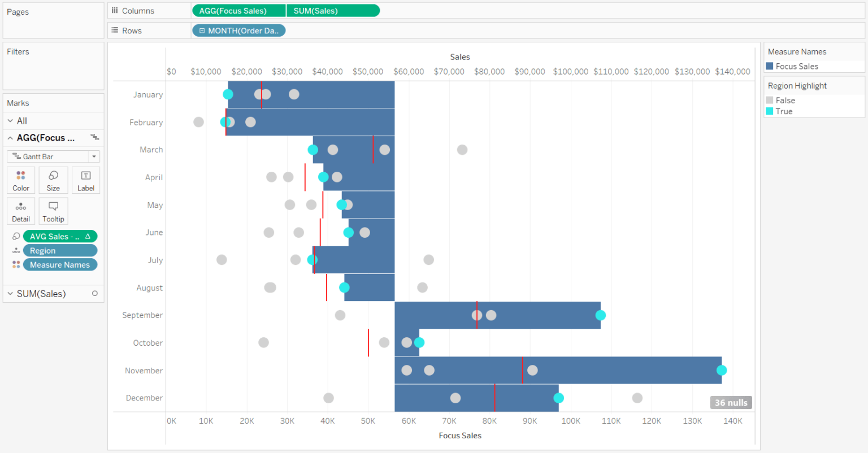
Task: Click the November Gantt bar in the chart
Action: pos(565,370)
